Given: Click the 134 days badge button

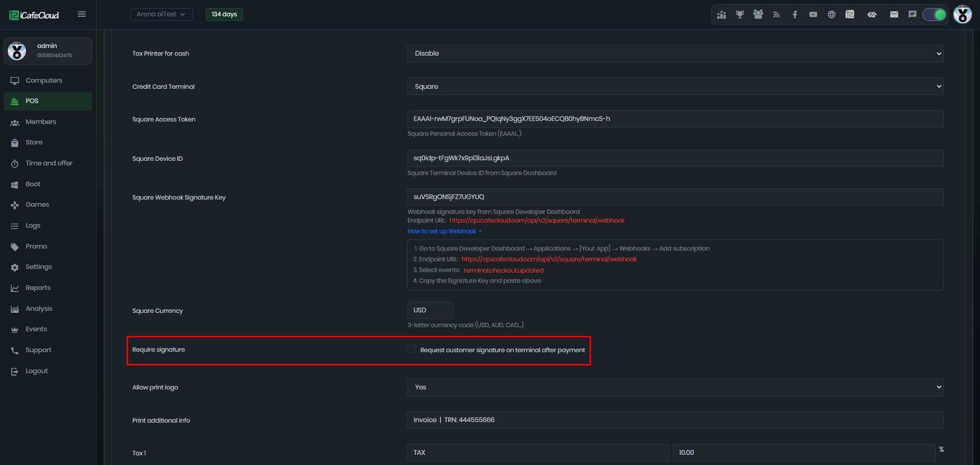Looking at the screenshot, I should 224,14.
